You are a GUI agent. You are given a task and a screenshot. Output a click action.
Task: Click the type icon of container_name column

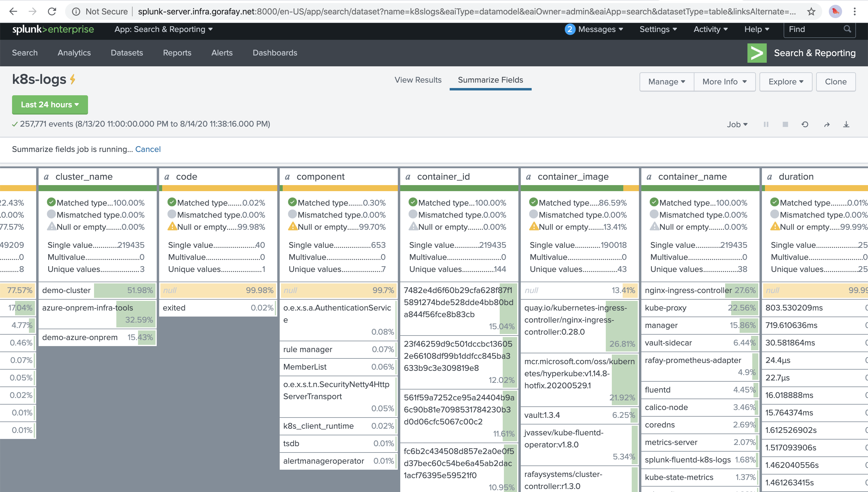click(649, 177)
